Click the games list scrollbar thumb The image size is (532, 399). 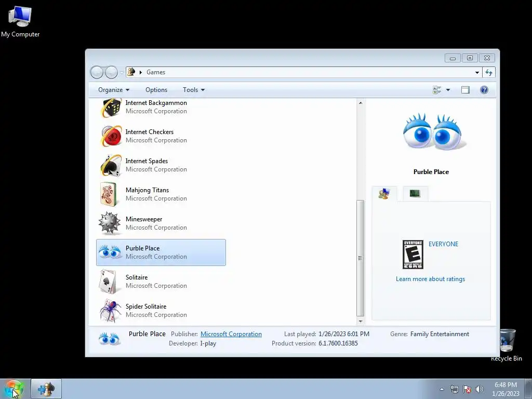[361, 258]
